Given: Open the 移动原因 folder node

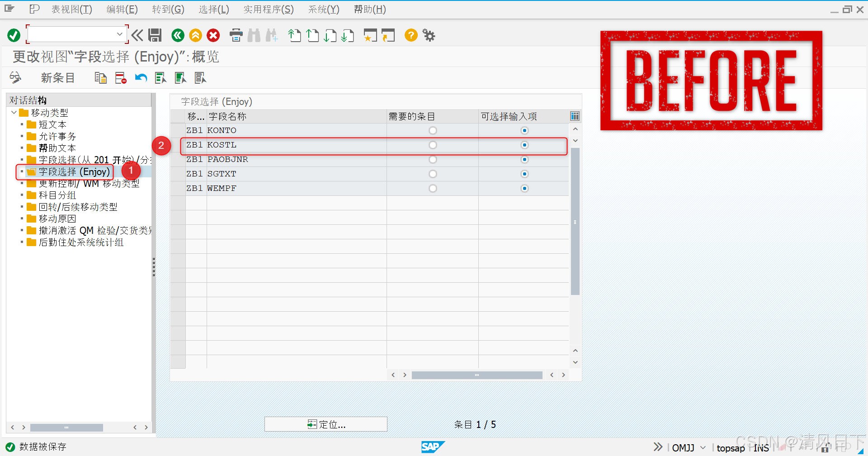Looking at the screenshot, I should [x=52, y=218].
